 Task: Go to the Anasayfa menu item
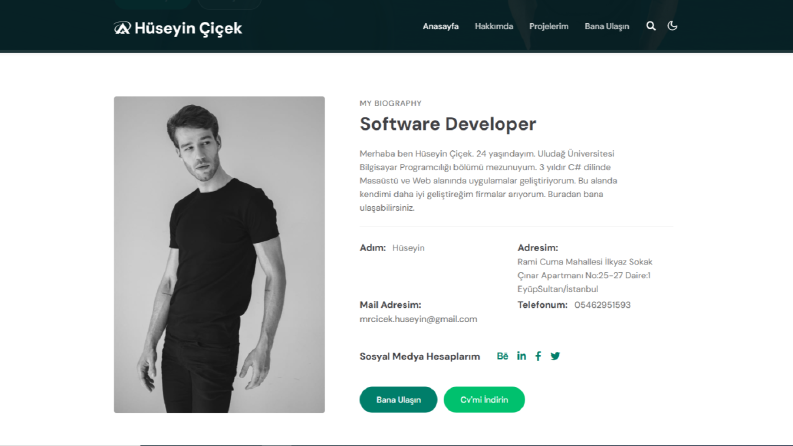440,26
